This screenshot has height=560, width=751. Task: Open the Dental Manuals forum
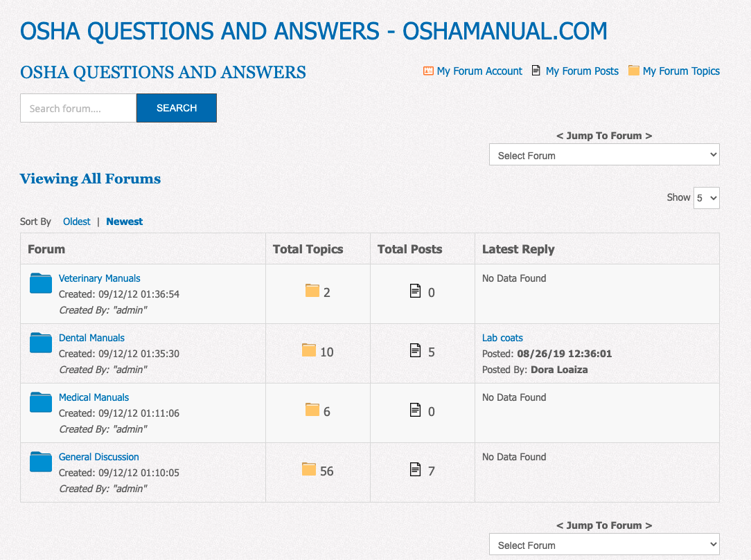click(x=91, y=338)
